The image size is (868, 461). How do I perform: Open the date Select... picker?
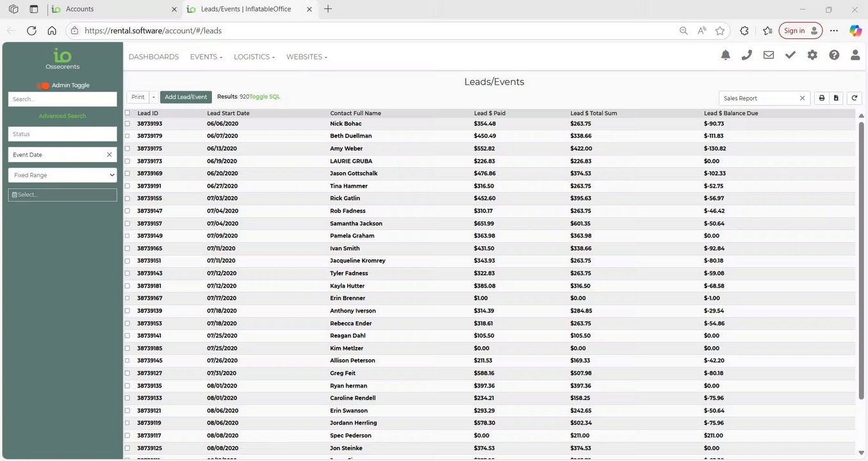click(x=63, y=195)
